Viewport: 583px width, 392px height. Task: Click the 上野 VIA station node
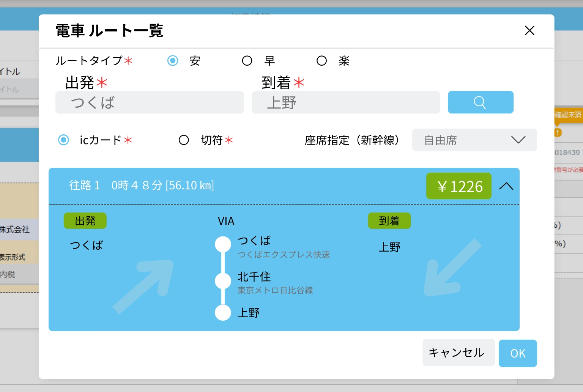(x=223, y=313)
